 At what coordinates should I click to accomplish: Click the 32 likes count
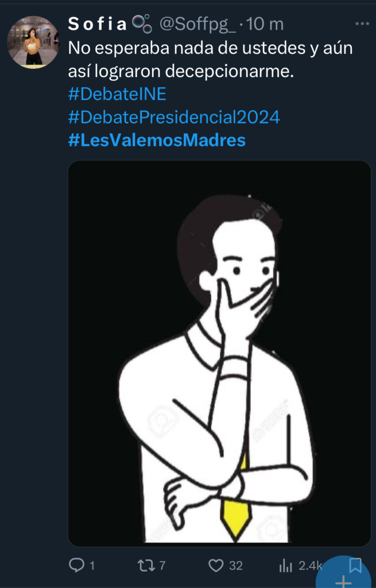236,566
